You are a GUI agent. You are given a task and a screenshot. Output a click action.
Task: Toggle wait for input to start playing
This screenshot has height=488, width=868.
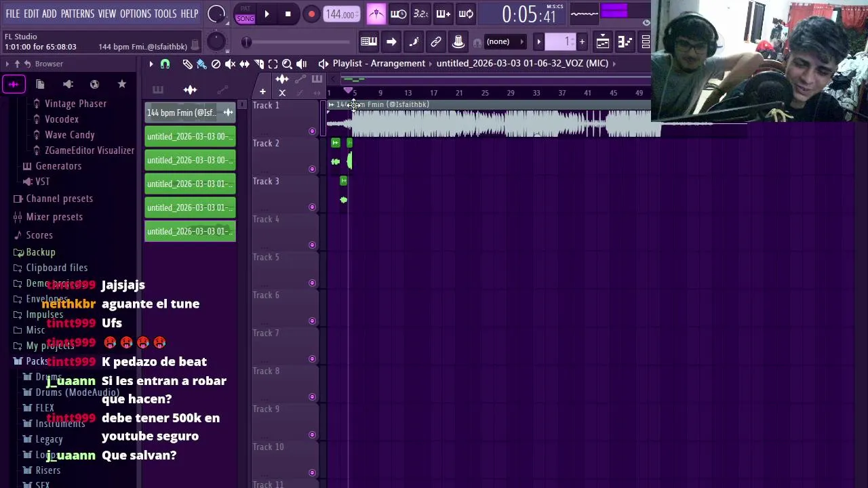click(x=399, y=14)
